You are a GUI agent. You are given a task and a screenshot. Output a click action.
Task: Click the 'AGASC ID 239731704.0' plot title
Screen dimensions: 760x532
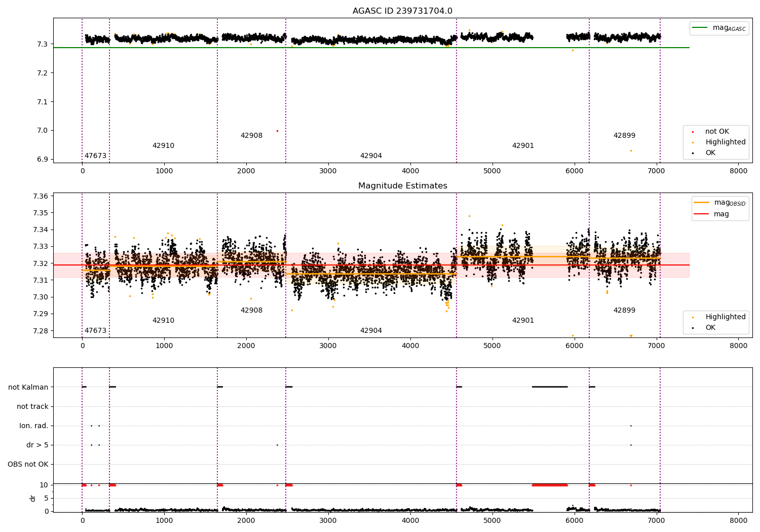[x=402, y=11]
